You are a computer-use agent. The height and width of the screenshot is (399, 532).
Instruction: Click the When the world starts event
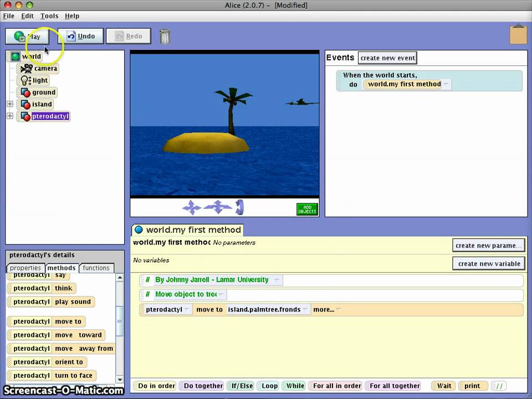coord(429,81)
